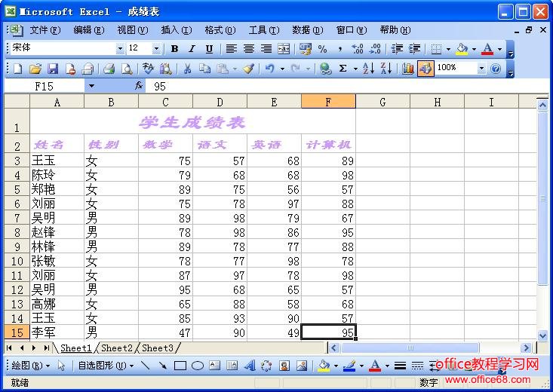
Task: Expand the Undo history arrow
Action: (x=282, y=69)
